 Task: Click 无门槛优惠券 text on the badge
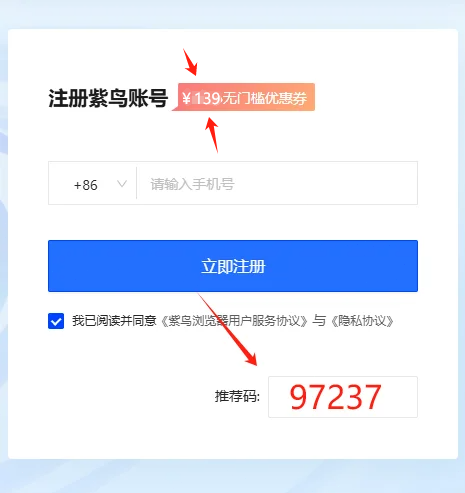[x=265, y=98]
